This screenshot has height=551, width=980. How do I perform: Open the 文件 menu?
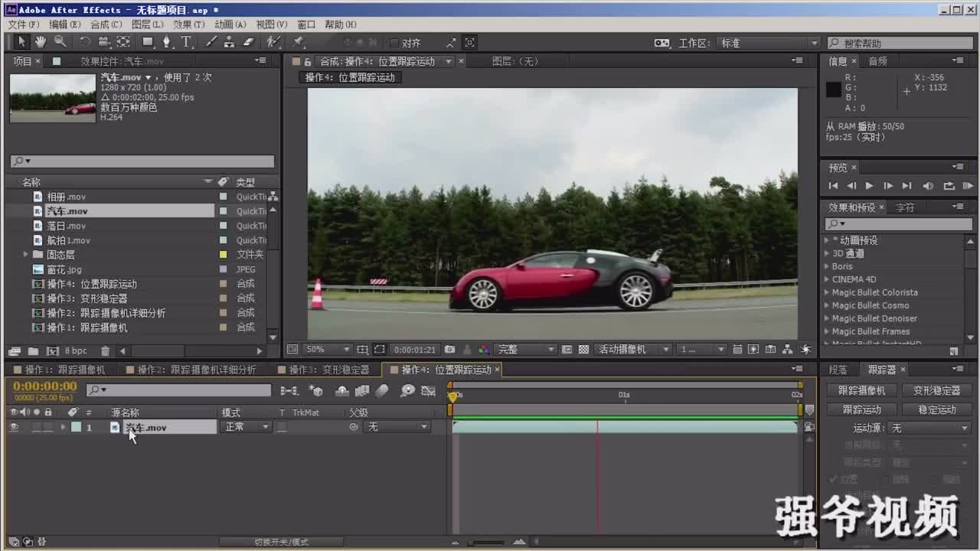pyautogui.click(x=23, y=24)
